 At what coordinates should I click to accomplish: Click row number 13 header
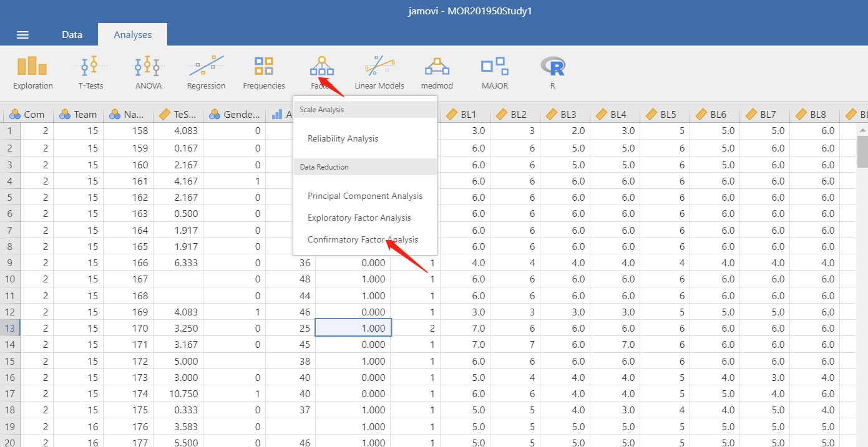click(x=10, y=328)
